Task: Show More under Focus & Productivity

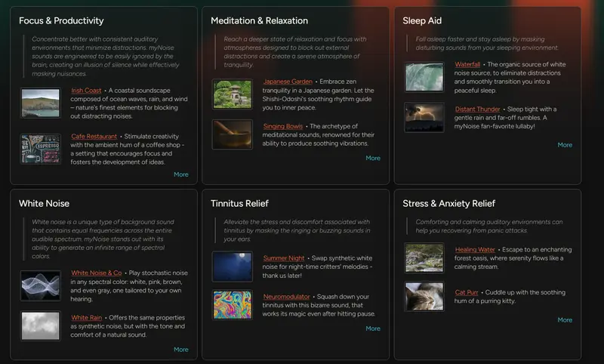Action: click(180, 174)
